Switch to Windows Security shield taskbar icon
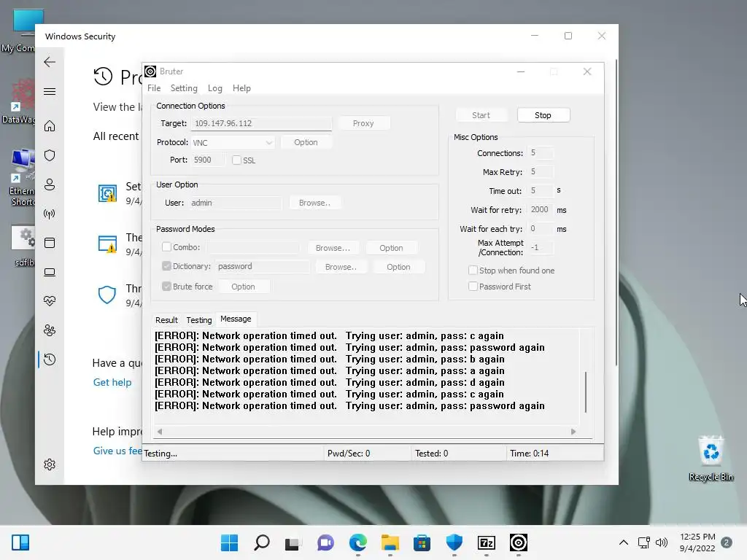 [454, 542]
